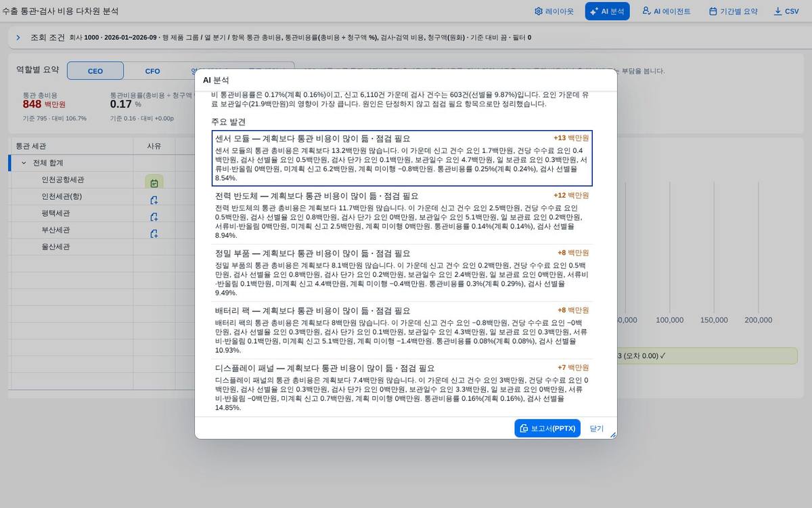Open the 디스플레이 패널 finding card
Image resolution: width=812 pixels, height=508 pixels.
402,387
